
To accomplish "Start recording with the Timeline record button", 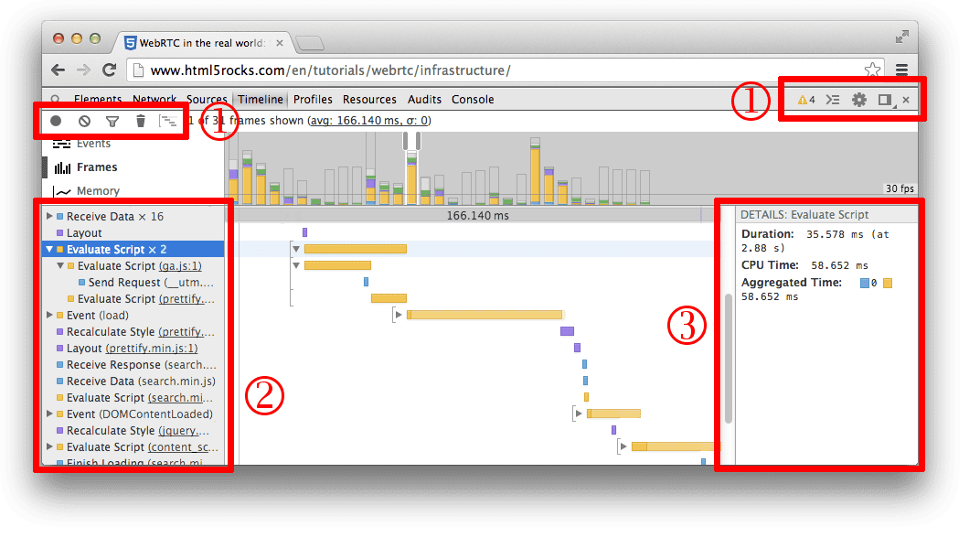I will pyautogui.click(x=56, y=121).
